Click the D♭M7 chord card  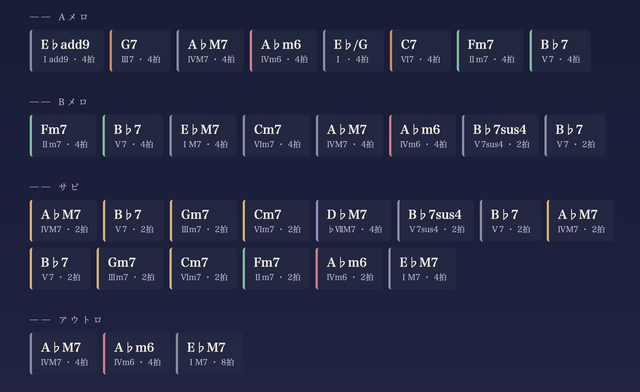click(x=353, y=220)
